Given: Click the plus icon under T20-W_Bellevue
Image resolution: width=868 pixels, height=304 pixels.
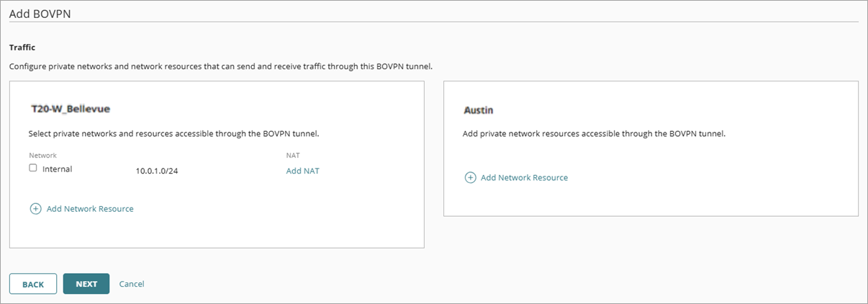Looking at the screenshot, I should [x=35, y=209].
